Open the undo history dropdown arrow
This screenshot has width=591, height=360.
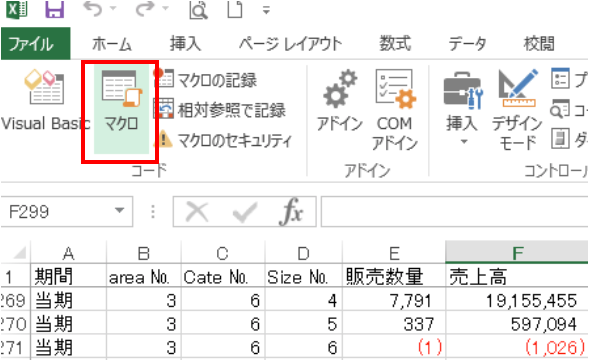click(x=113, y=9)
